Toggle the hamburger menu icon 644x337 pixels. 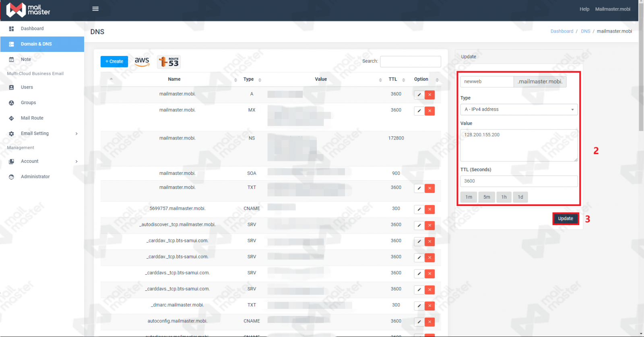tap(95, 9)
